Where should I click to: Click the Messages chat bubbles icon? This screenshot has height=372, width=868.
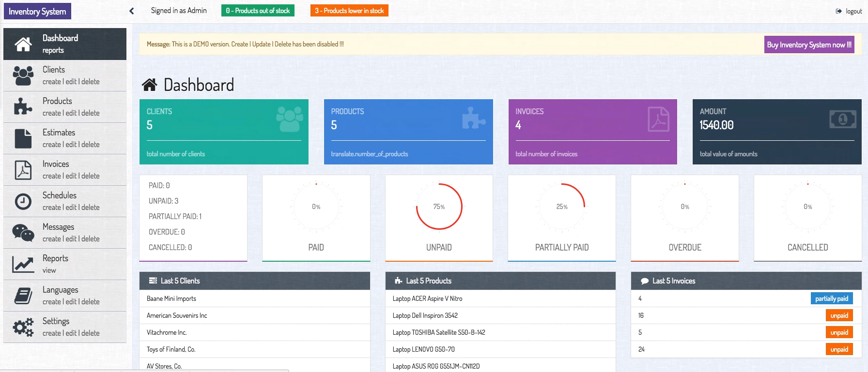(23, 233)
